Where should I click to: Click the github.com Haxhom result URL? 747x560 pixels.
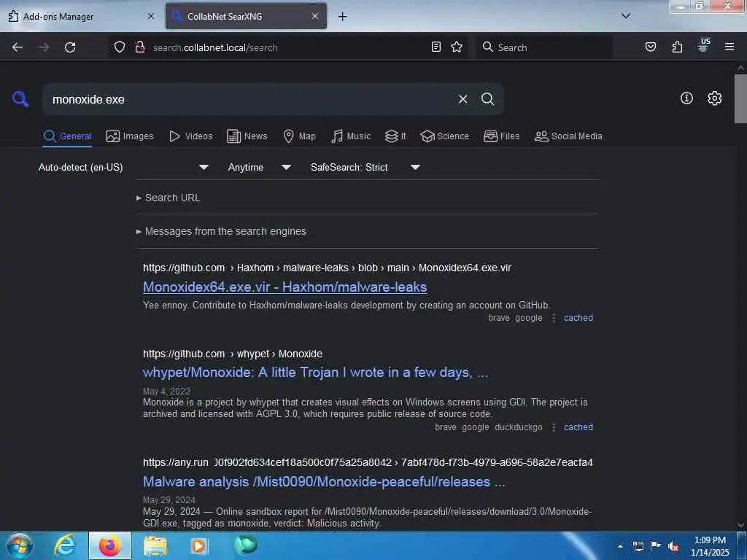tap(327, 268)
